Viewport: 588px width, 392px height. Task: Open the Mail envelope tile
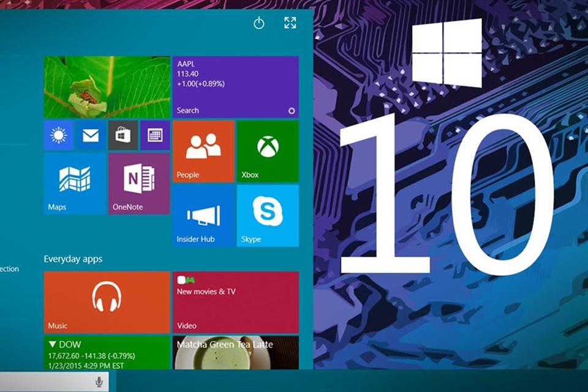[91, 135]
